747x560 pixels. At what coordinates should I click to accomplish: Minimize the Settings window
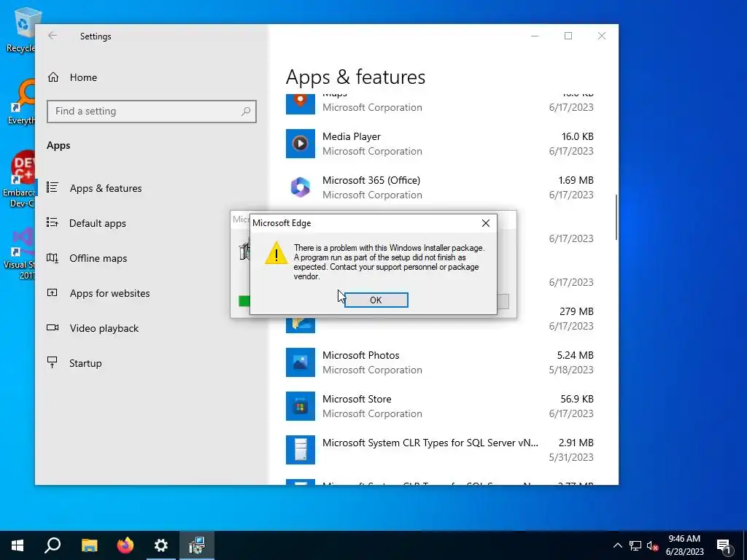coord(535,36)
